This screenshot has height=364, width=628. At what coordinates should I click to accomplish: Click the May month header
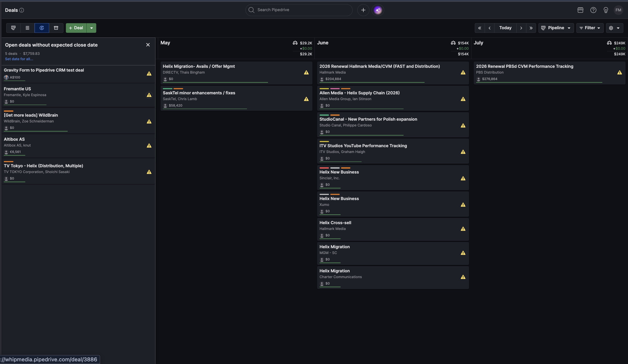(x=165, y=43)
